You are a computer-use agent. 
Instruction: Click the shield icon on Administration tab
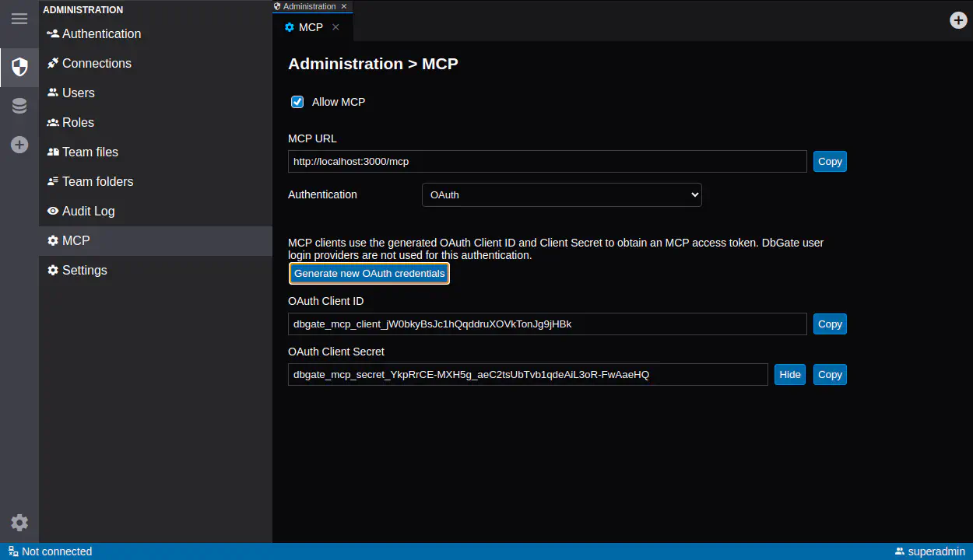coord(277,6)
